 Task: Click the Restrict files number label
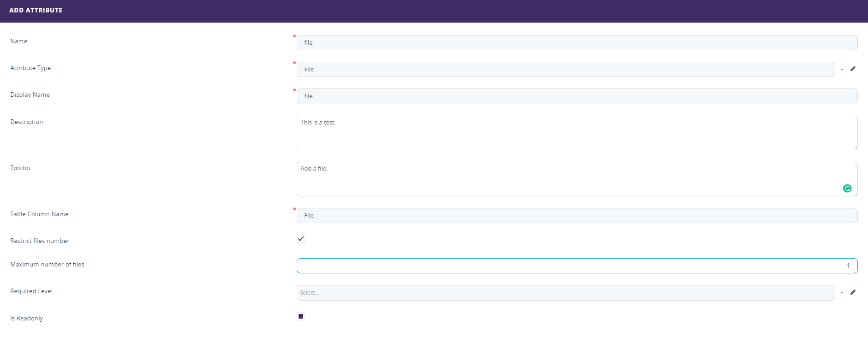(x=40, y=241)
